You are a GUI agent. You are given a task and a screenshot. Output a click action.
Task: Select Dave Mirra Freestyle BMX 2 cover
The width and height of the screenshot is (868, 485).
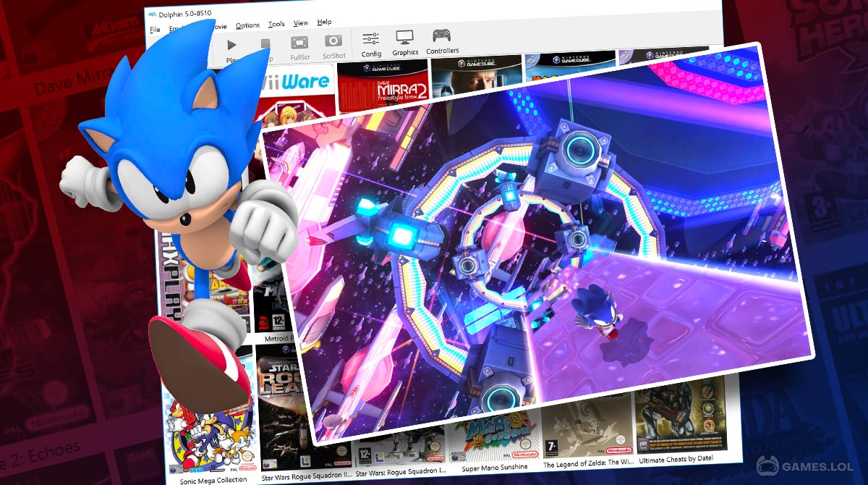tap(383, 85)
